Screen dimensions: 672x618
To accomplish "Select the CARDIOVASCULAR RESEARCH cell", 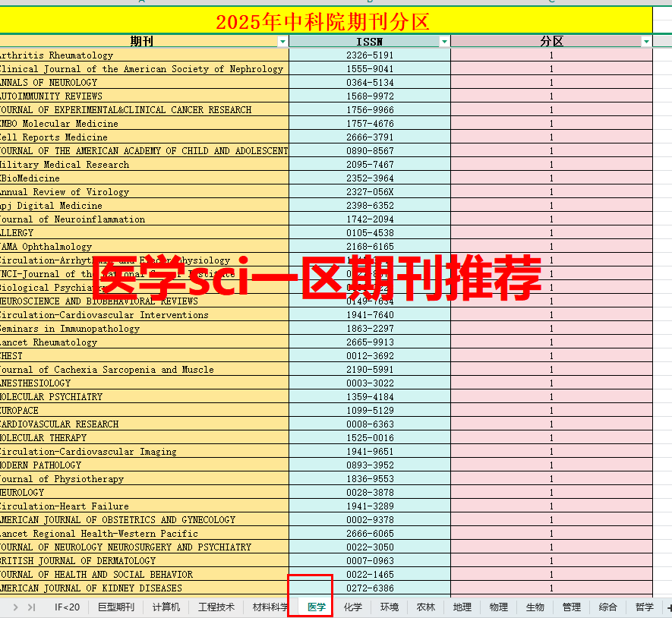I will [144, 424].
